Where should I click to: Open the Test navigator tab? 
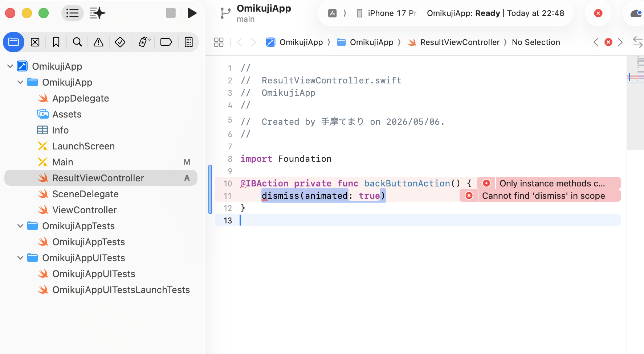[120, 42]
